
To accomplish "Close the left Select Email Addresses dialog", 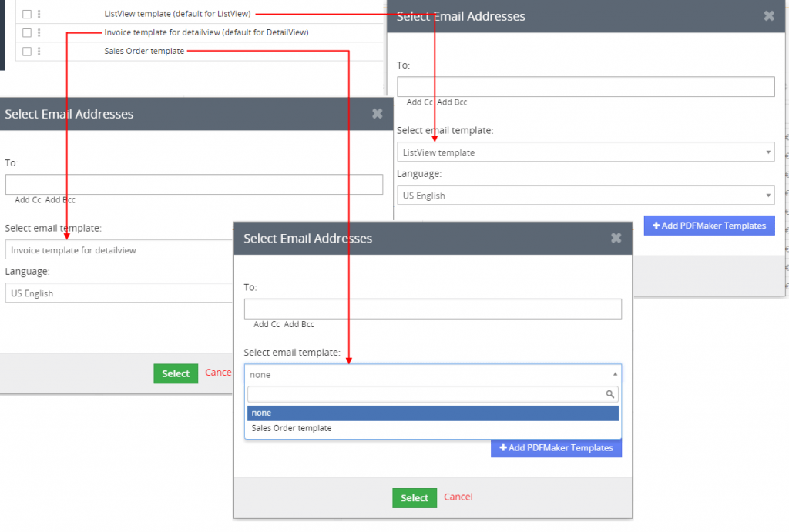I will [x=377, y=113].
